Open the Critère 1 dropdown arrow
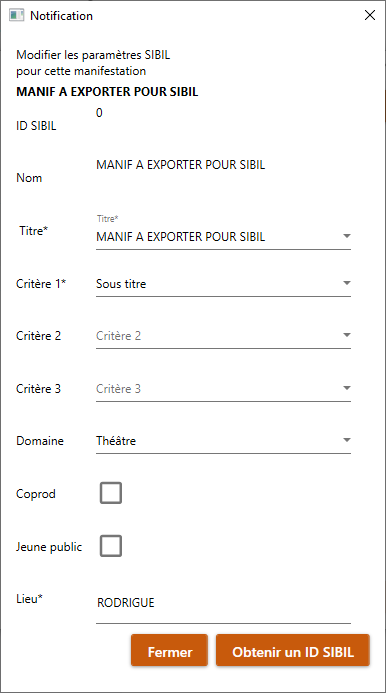Image resolution: width=386 pixels, height=693 pixels. pos(347,283)
